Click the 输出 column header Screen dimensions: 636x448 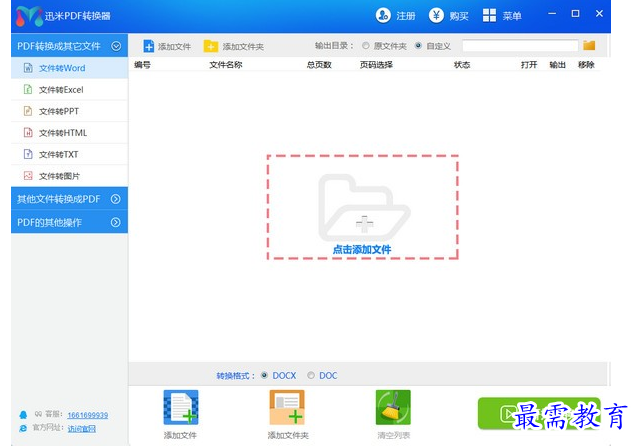coord(557,64)
